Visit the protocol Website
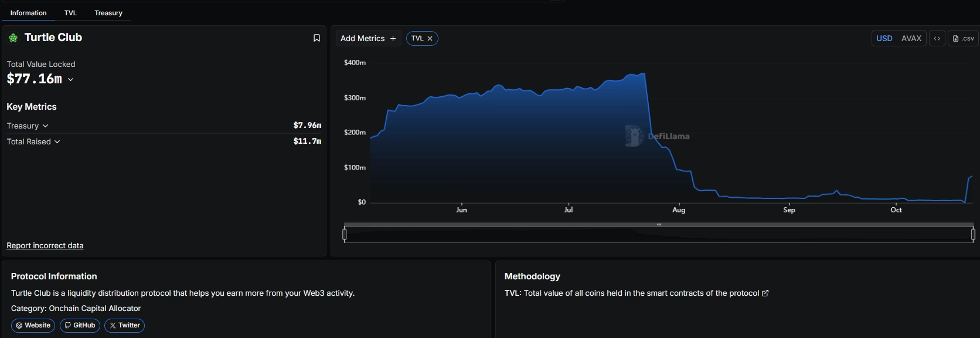The height and width of the screenshot is (338, 980). [33, 326]
